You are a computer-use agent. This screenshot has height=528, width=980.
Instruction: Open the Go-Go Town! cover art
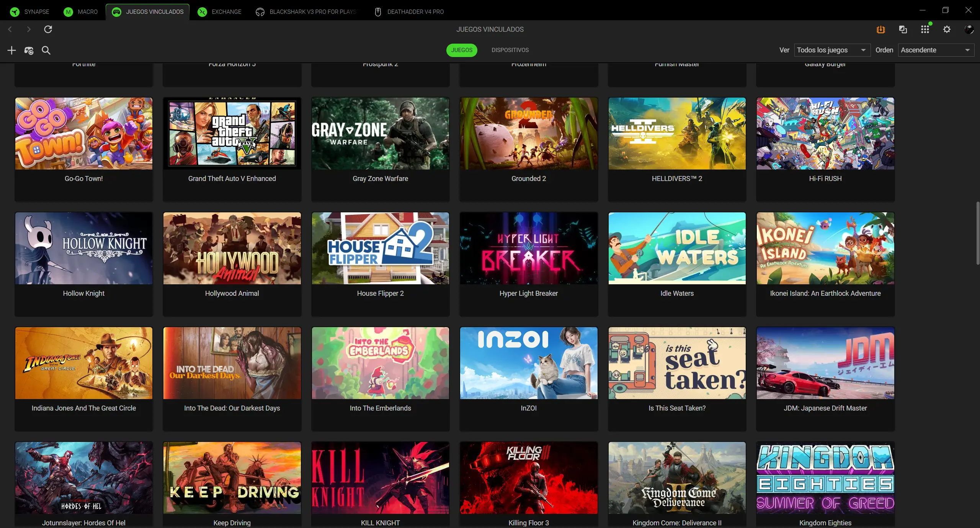[x=84, y=134]
